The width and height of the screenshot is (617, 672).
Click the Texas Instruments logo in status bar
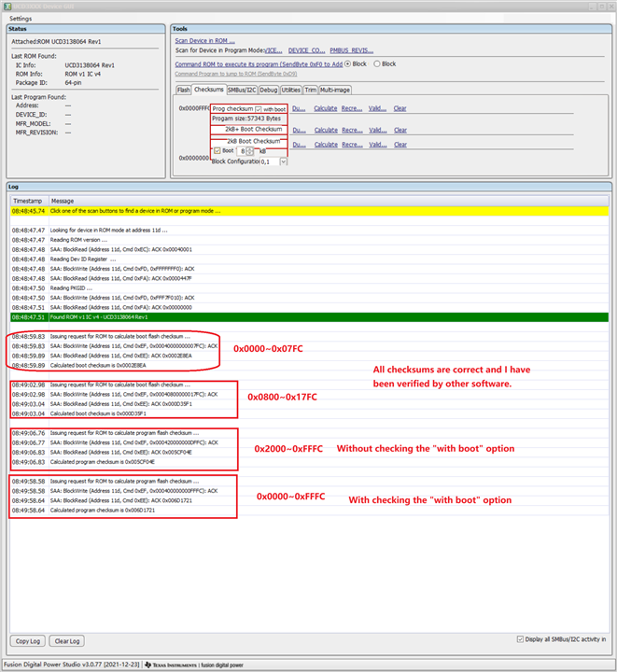click(171, 665)
